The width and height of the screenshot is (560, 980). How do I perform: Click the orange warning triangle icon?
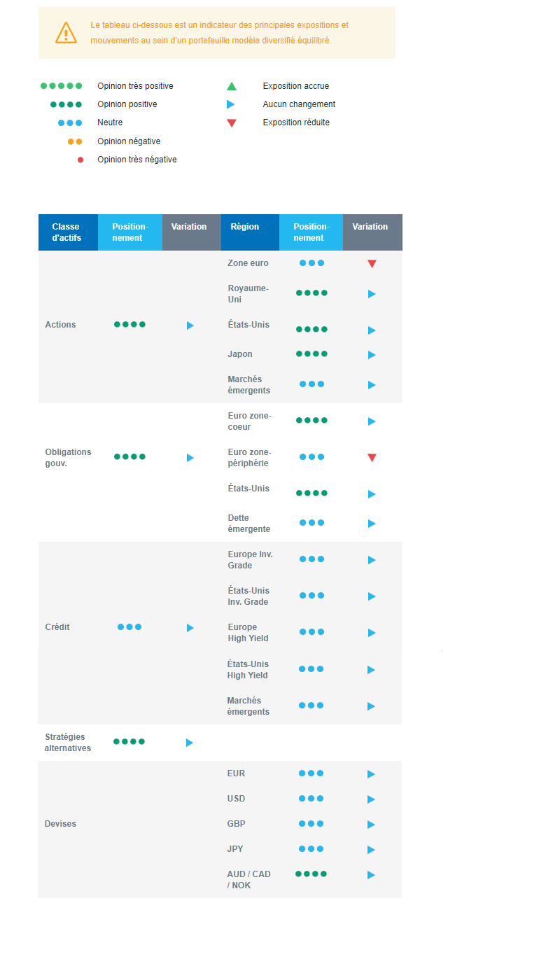point(66,33)
